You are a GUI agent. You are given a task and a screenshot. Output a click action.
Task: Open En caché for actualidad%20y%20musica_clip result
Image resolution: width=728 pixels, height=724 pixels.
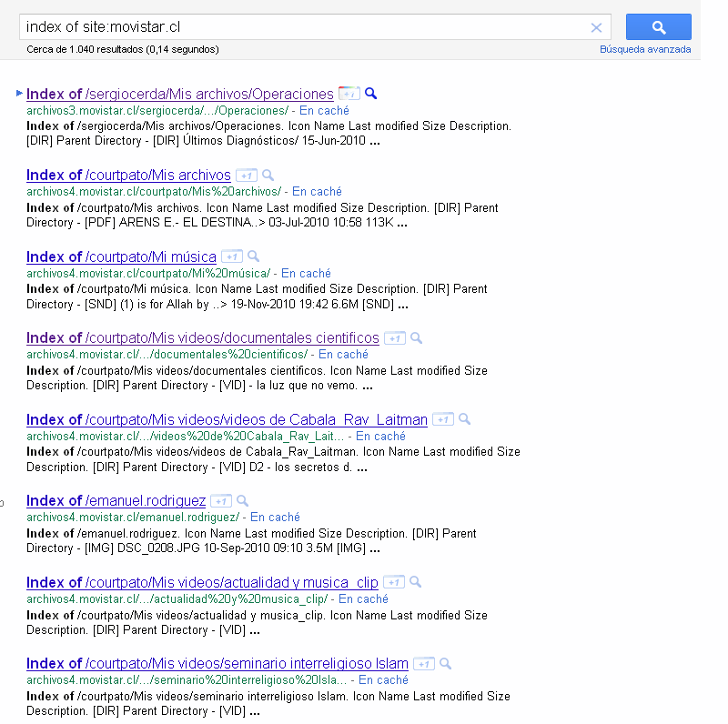point(363,599)
